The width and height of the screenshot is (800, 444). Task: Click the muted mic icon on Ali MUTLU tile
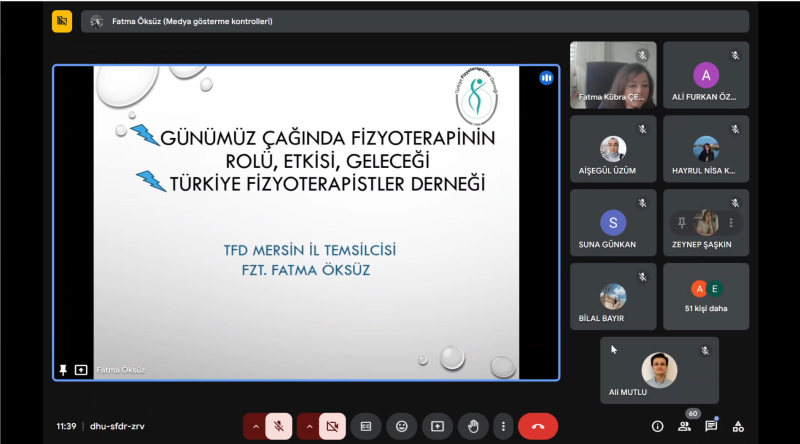click(705, 351)
